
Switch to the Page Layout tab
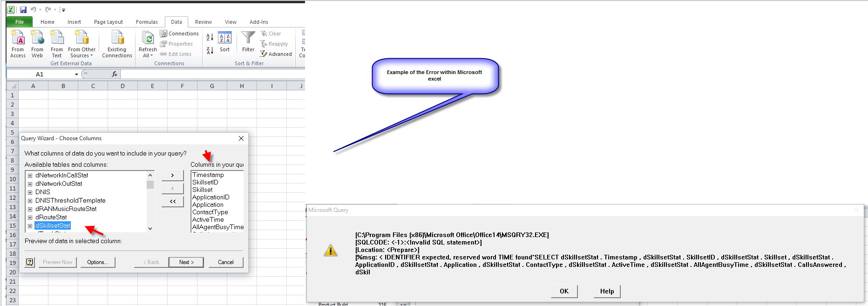(x=108, y=22)
